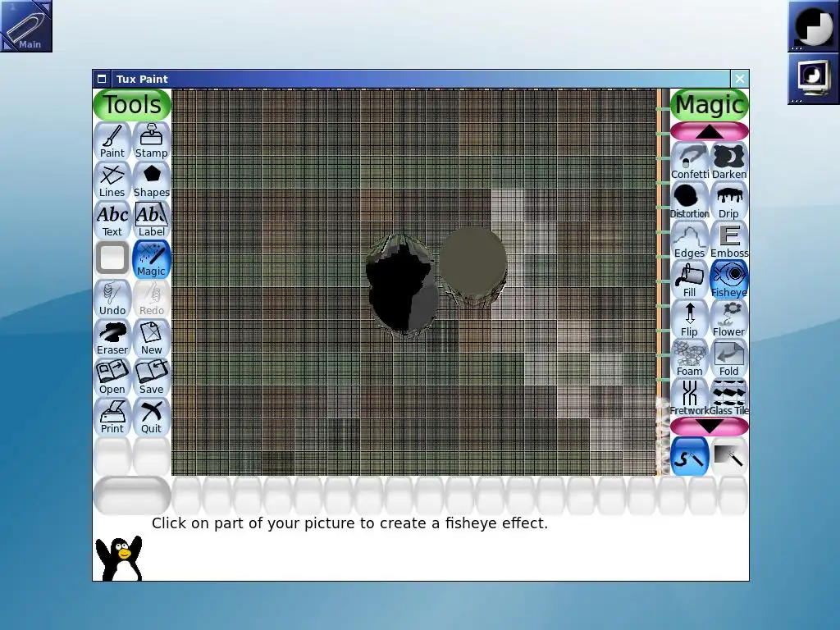Click the blank tool slot beside Magic
The image size is (840, 630).
pyautogui.click(x=112, y=259)
